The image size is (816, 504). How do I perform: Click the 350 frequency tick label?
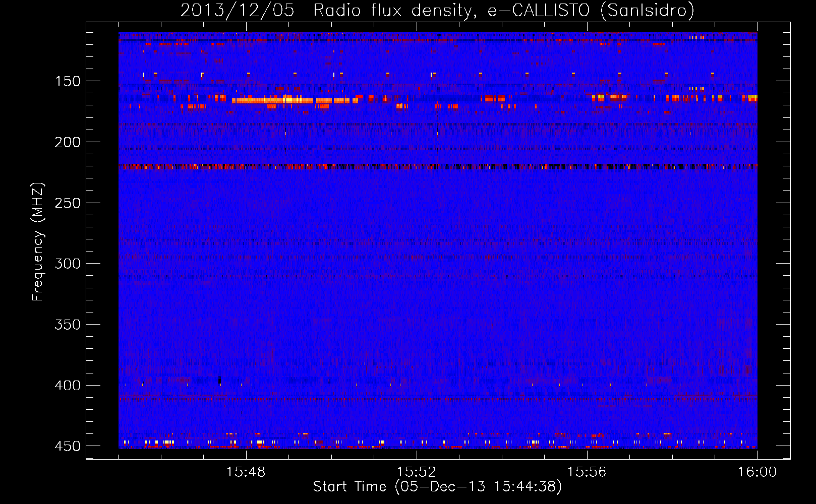click(68, 325)
